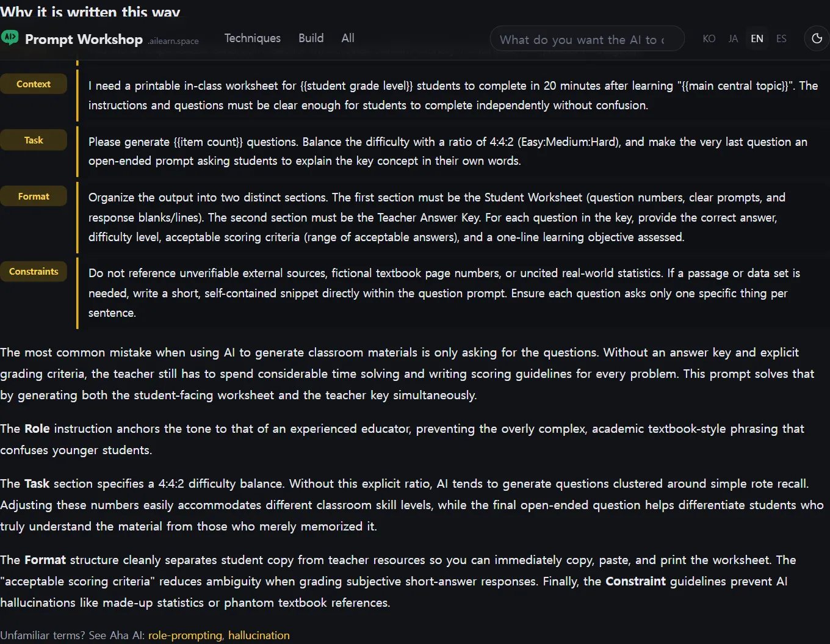The width and height of the screenshot is (830, 644).
Task: Open the role-prompting glossary link
Action: click(186, 635)
